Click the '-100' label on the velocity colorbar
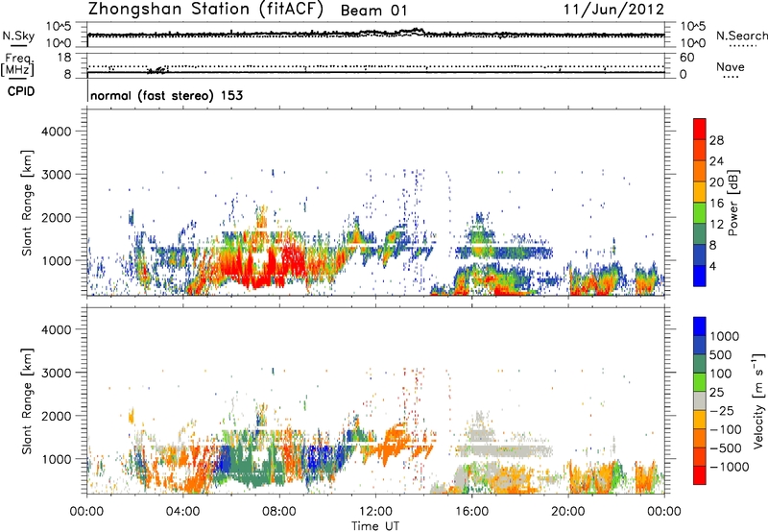Viewport: 768px width, 532px height. click(x=726, y=429)
